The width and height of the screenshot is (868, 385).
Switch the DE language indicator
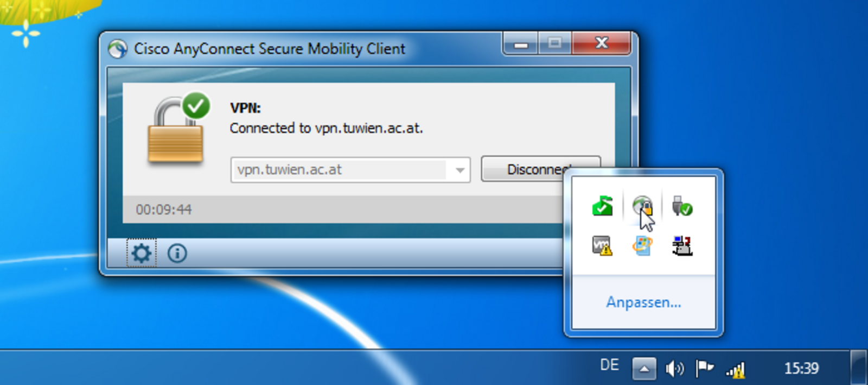(x=609, y=365)
